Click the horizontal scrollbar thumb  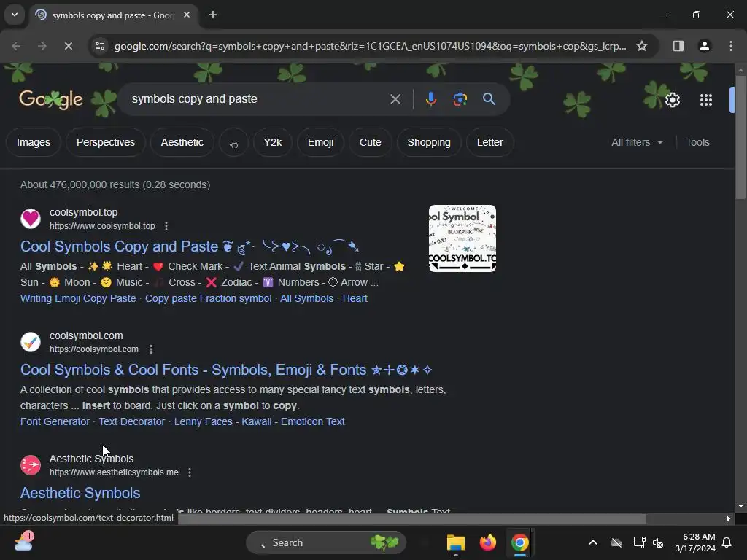[412, 518]
